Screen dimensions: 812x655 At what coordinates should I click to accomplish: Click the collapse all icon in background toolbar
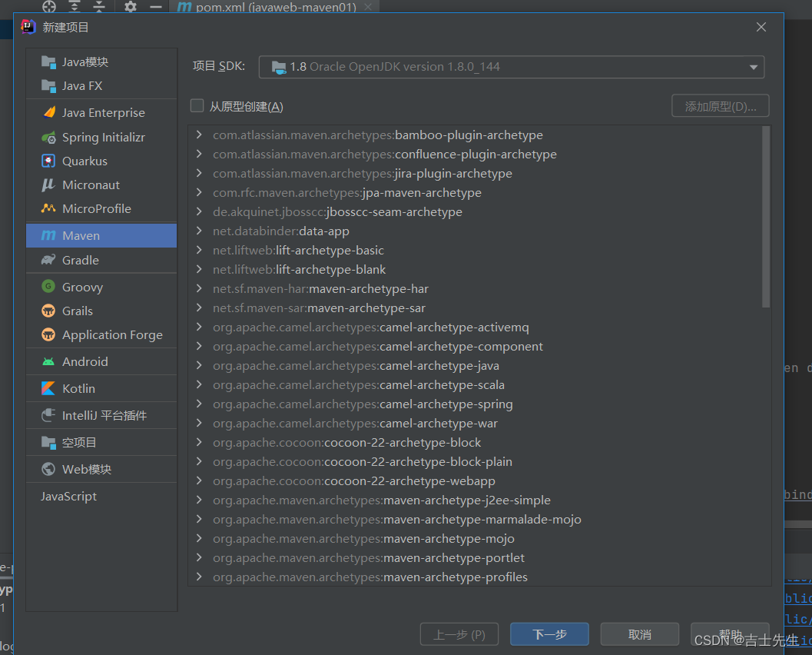(x=99, y=7)
